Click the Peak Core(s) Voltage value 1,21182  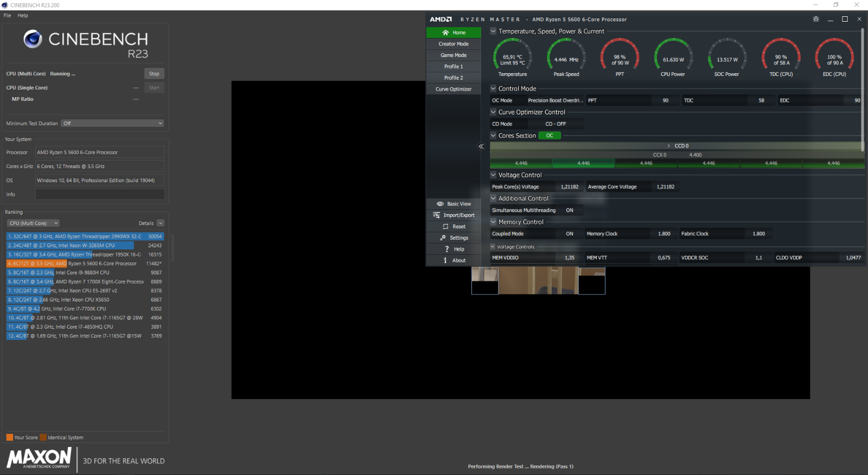[570, 187]
